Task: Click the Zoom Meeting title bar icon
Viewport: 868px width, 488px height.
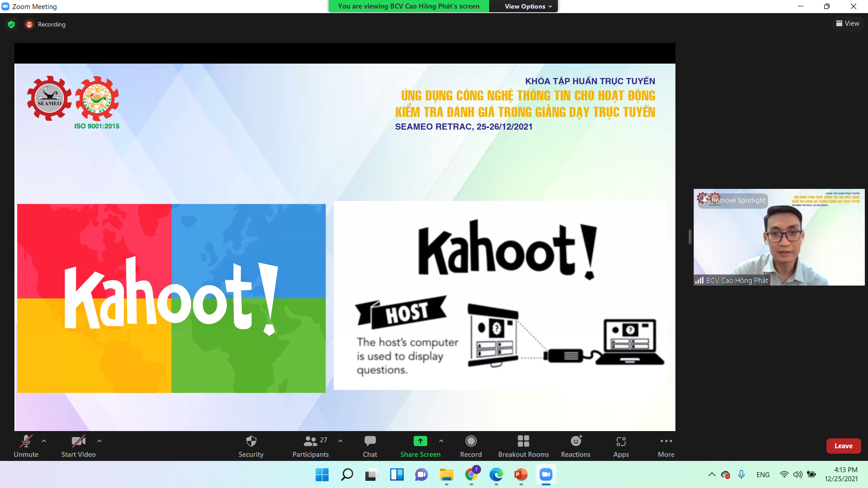Action: point(5,6)
